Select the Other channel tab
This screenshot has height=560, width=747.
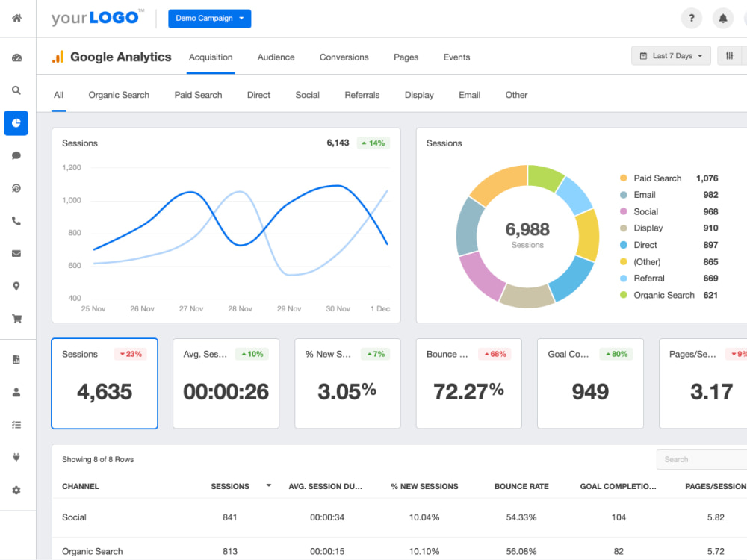point(516,95)
